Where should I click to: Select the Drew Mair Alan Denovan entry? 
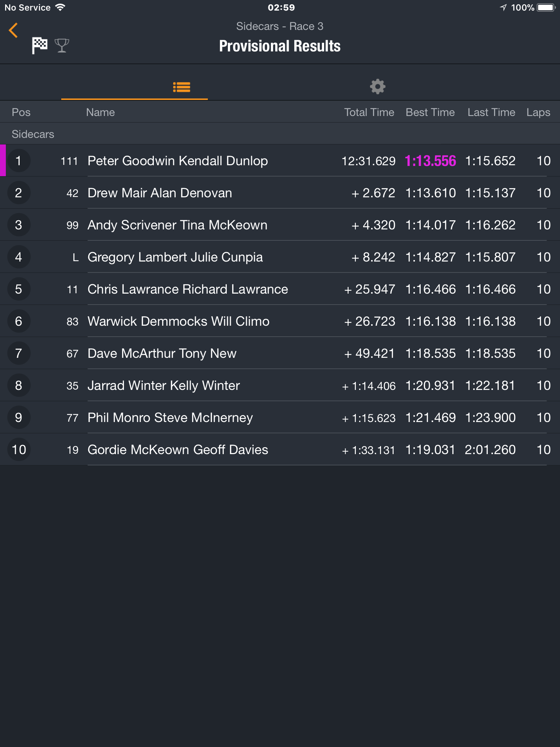pos(280,193)
